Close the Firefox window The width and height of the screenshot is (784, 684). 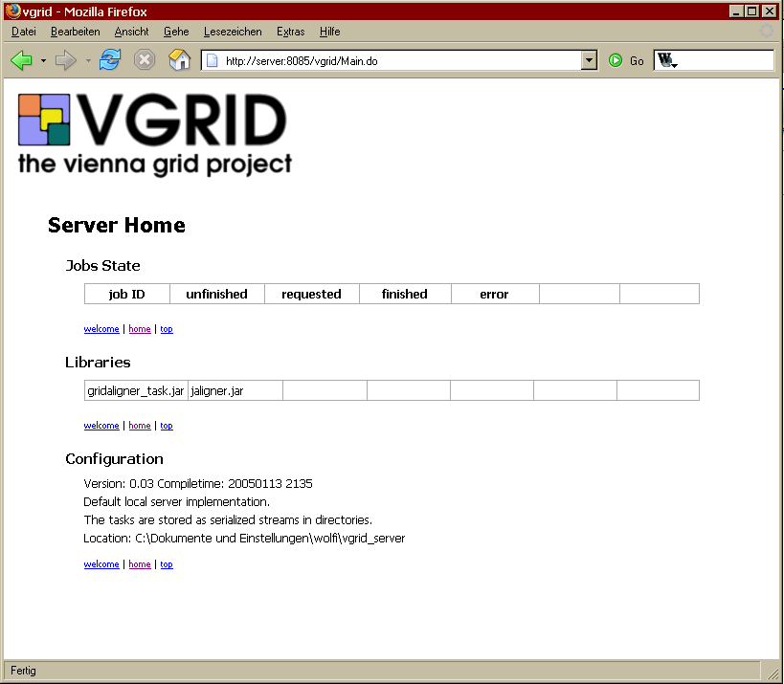(x=770, y=11)
